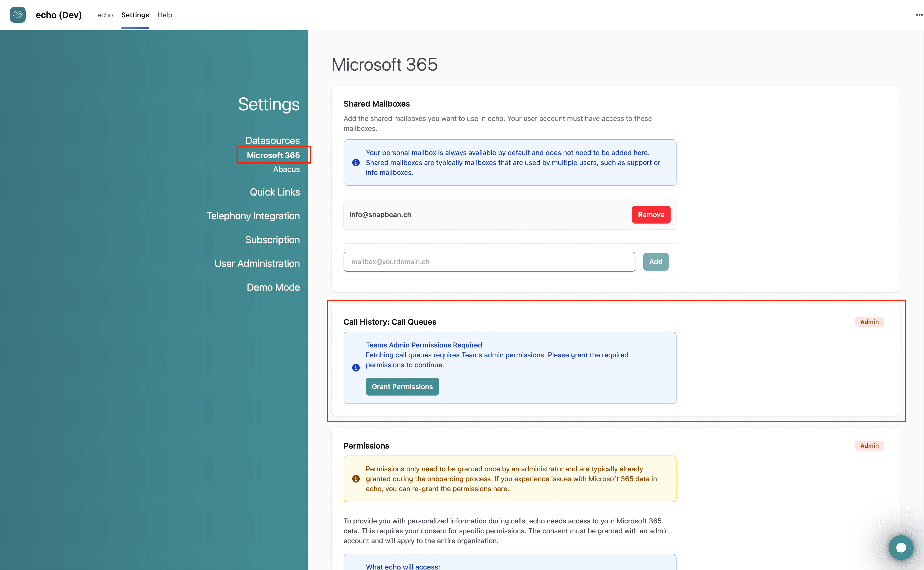Click the Microsoft 365 page title
924x570 pixels.
click(x=384, y=64)
